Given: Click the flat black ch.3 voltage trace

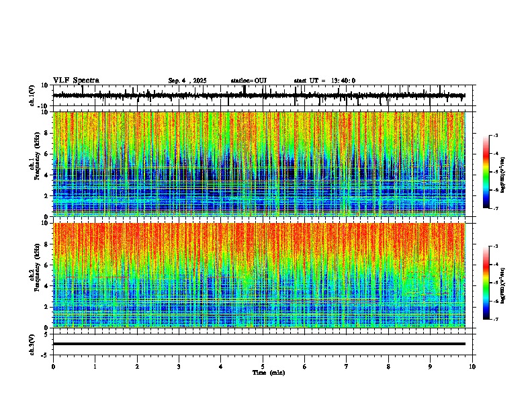Looking at the screenshot, I should pos(259,344).
